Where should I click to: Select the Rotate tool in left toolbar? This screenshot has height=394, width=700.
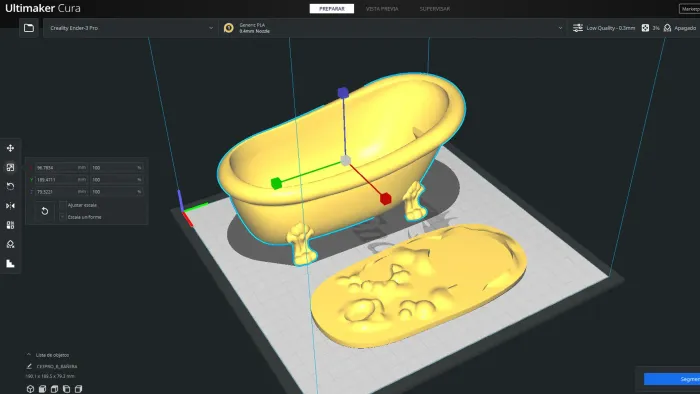coord(10,187)
